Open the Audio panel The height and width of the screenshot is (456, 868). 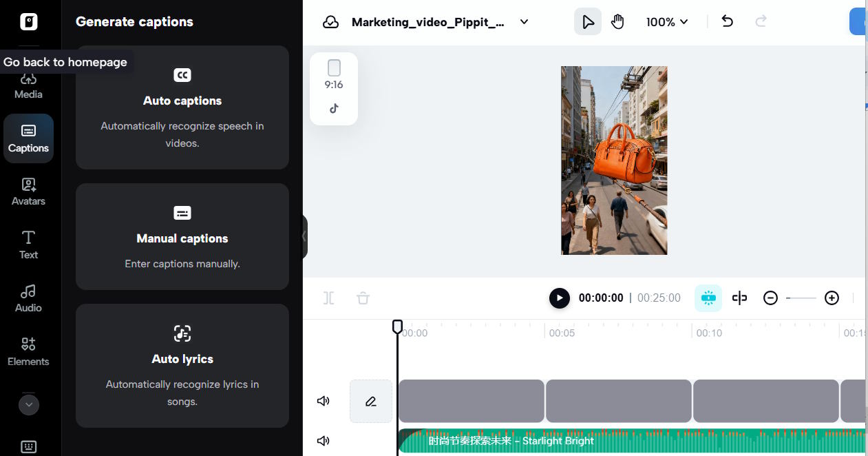[28, 298]
